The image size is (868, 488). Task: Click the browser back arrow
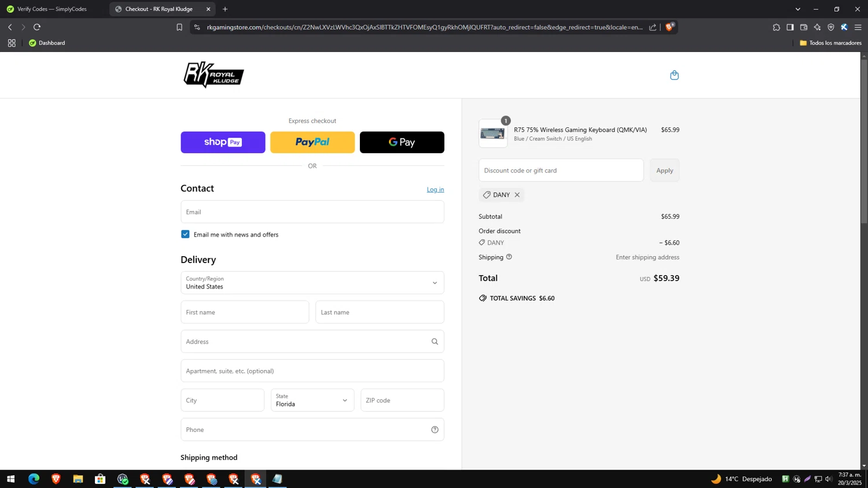coord(10,27)
